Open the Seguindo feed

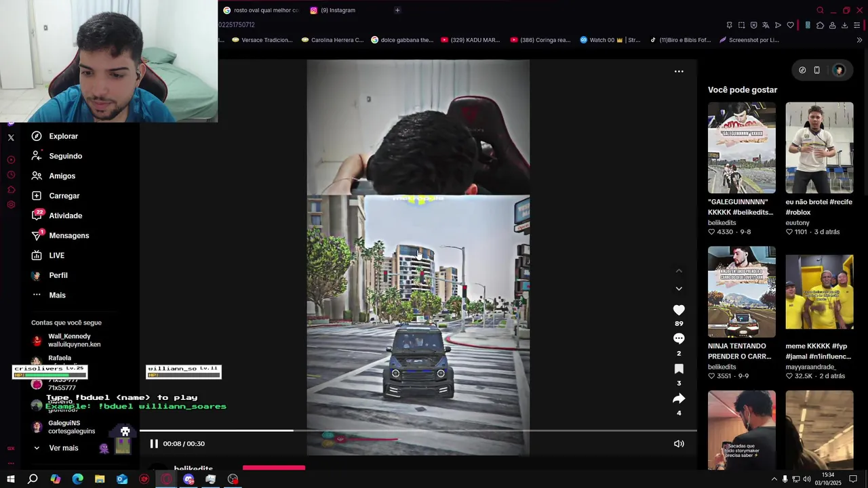[56, 156]
